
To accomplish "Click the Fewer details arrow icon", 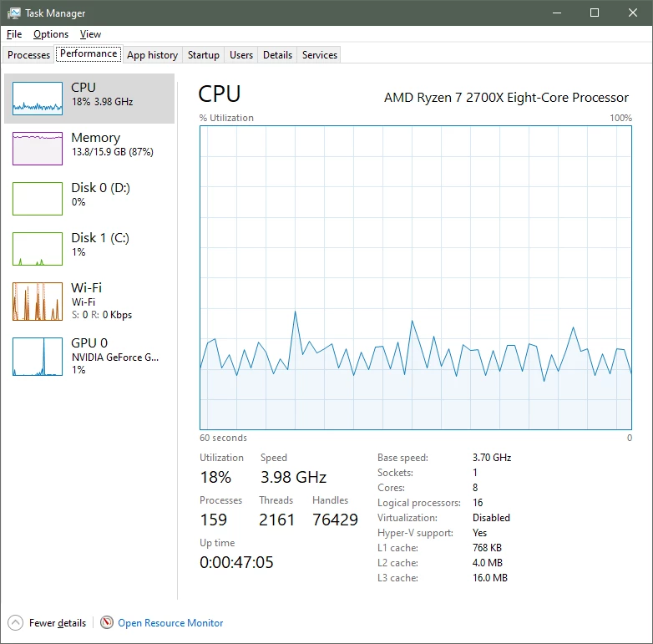I will click(x=15, y=623).
